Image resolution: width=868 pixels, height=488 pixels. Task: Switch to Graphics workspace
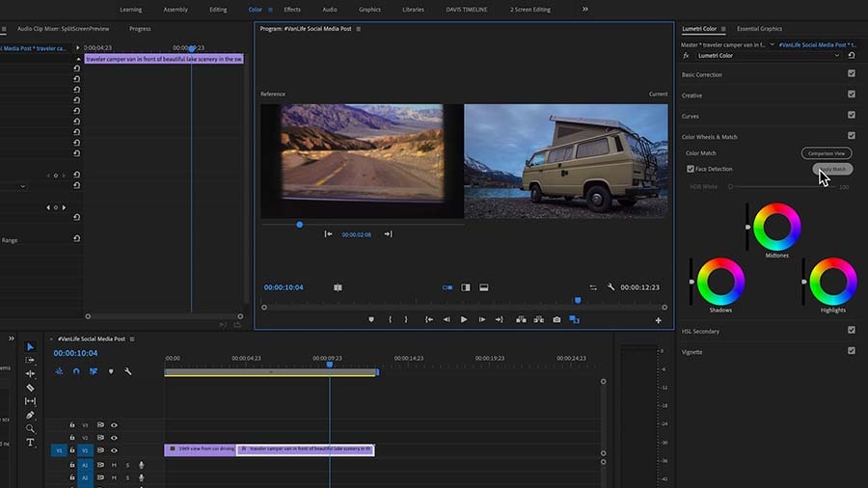(369, 10)
